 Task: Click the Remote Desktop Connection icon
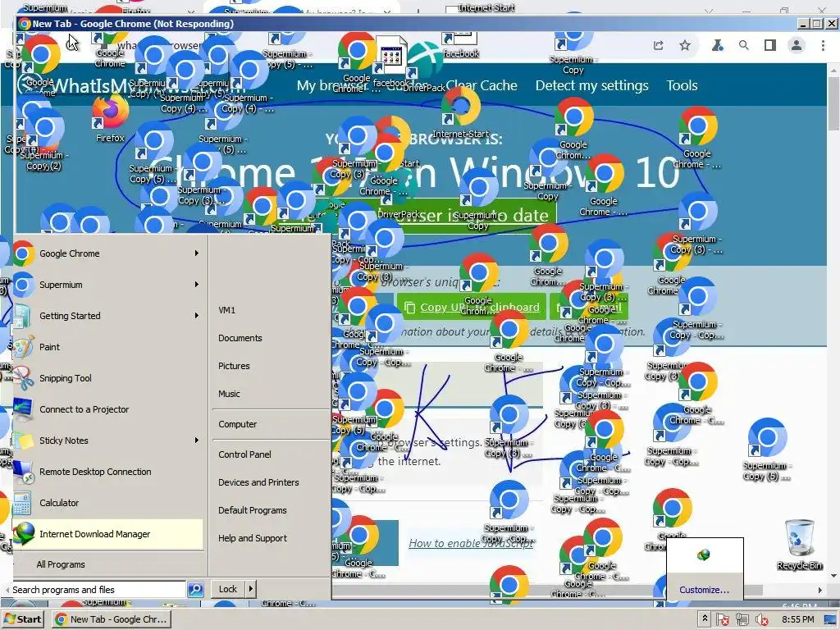pos(24,472)
